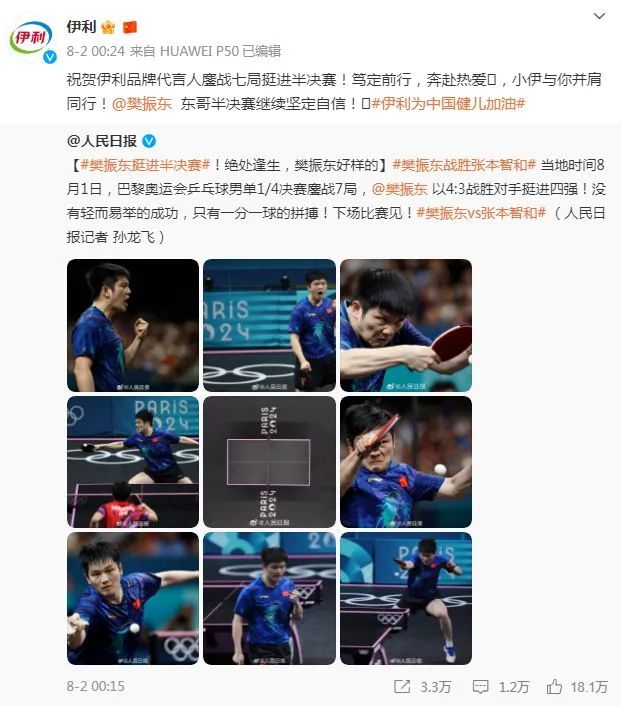Click the Yili brand avatar logo
Image resolution: width=621 pixels, height=706 pixels.
coord(31,39)
